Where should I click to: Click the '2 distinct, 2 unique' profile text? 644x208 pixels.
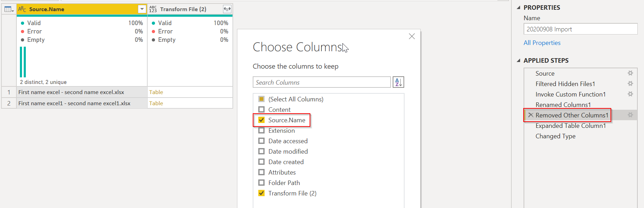(43, 82)
